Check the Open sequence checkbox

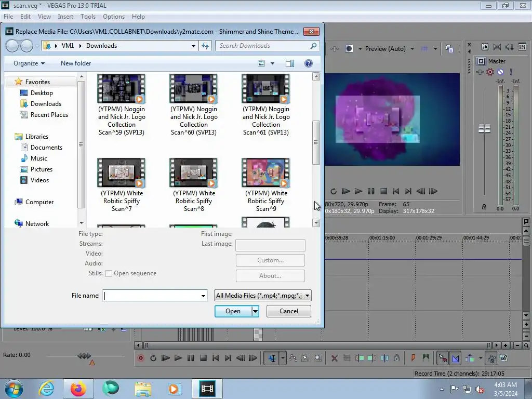[109, 273]
